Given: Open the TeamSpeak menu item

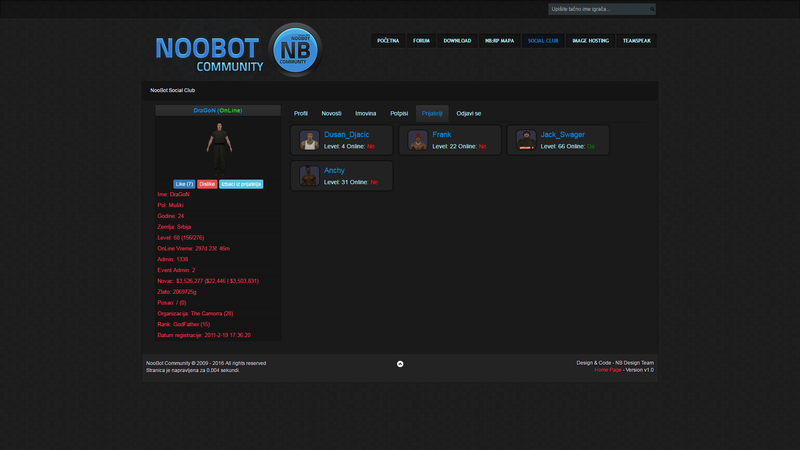Looking at the screenshot, I should coord(636,41).
